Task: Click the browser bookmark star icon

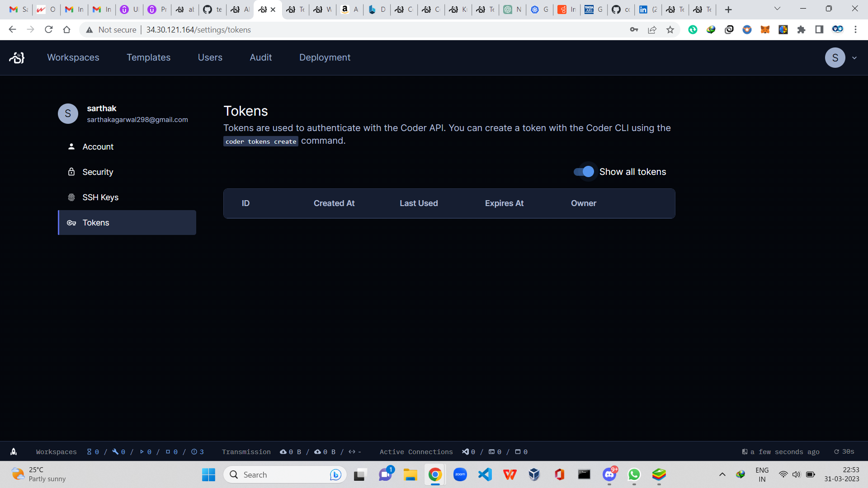Action: (x=670, y=30)
